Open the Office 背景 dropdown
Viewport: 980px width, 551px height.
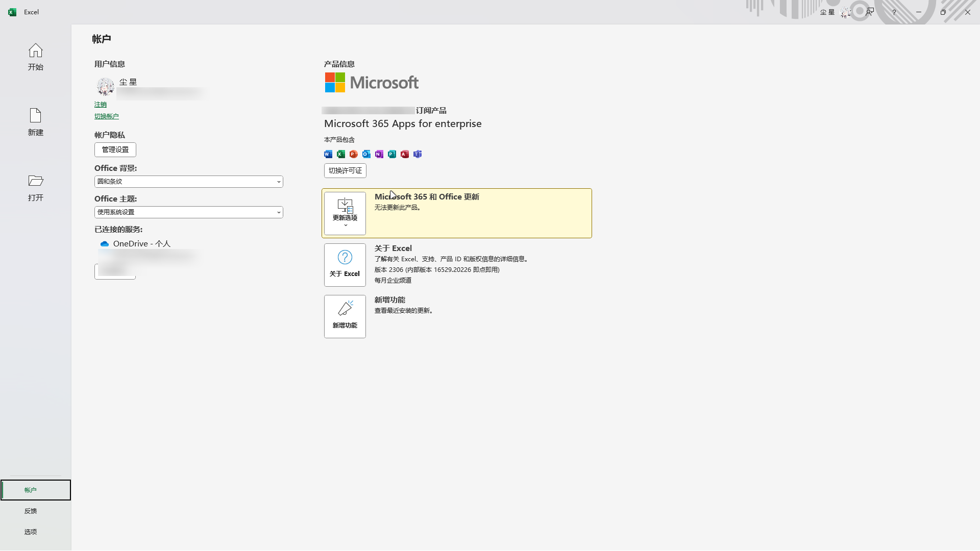188,182
